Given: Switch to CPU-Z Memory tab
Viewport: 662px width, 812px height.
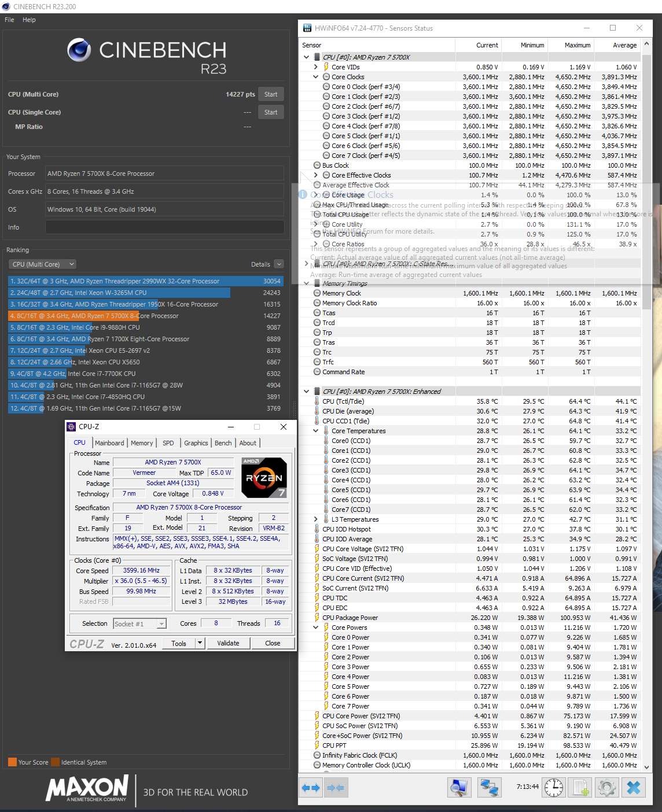Looking at the screenshot, I should tap(142, 443).
